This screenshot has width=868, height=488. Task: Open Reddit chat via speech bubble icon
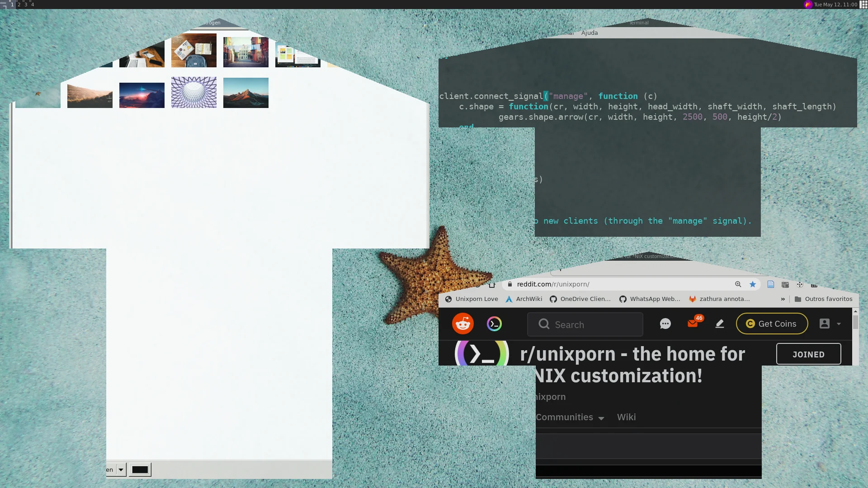[x=665, y=324]
